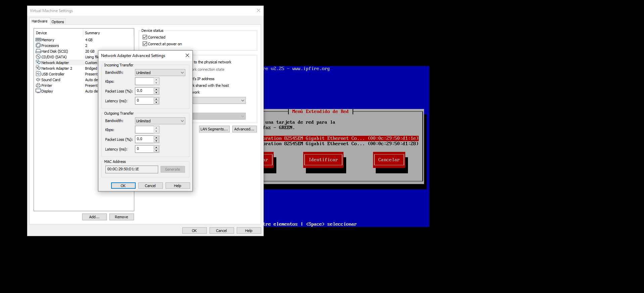Select the Sound Card icon
Screen dimensions: 644x293
point(38,80)
